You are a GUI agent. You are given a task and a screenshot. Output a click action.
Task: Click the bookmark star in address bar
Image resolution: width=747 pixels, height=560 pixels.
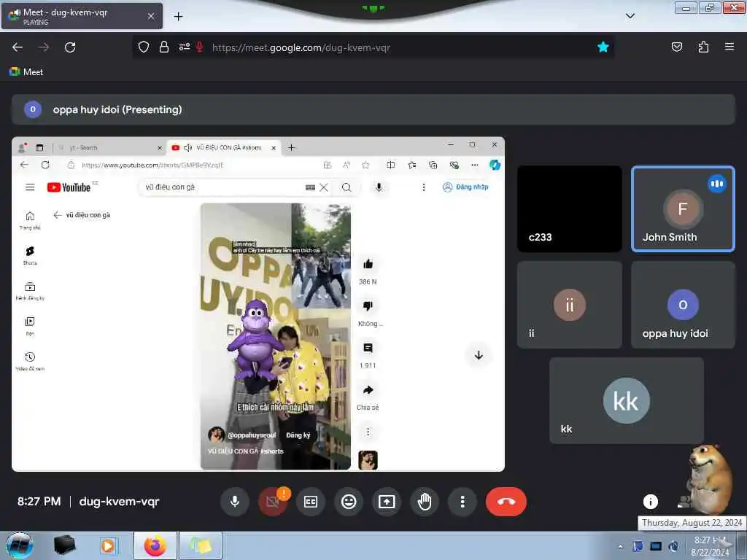[603, 47]
